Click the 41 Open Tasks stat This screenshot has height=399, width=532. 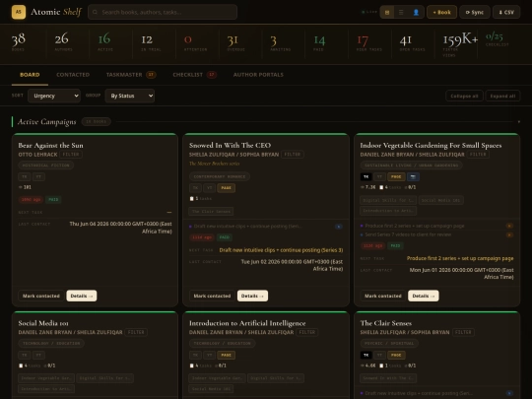pyautogui.click(x=412, y=43)
